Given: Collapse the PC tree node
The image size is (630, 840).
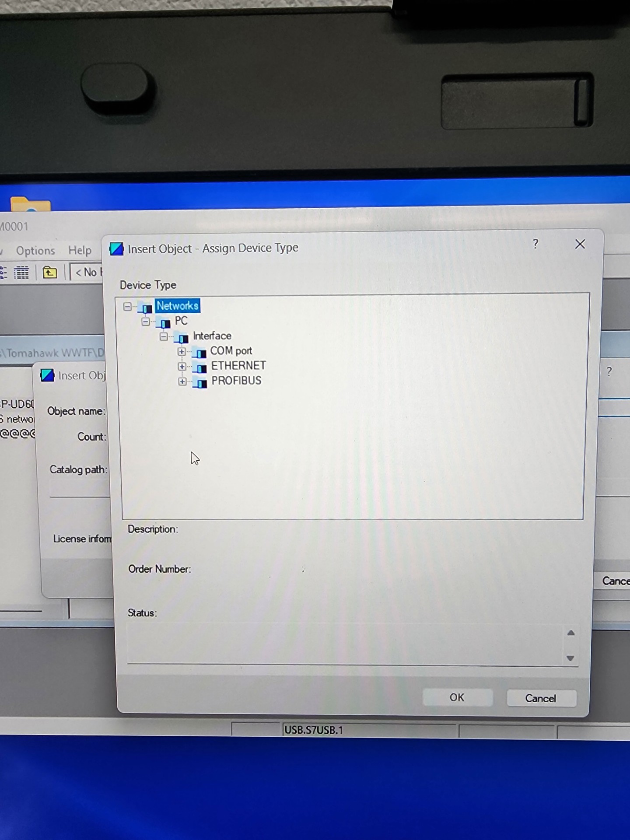Looking at the screenshot, I should click(x=146, y=322).
